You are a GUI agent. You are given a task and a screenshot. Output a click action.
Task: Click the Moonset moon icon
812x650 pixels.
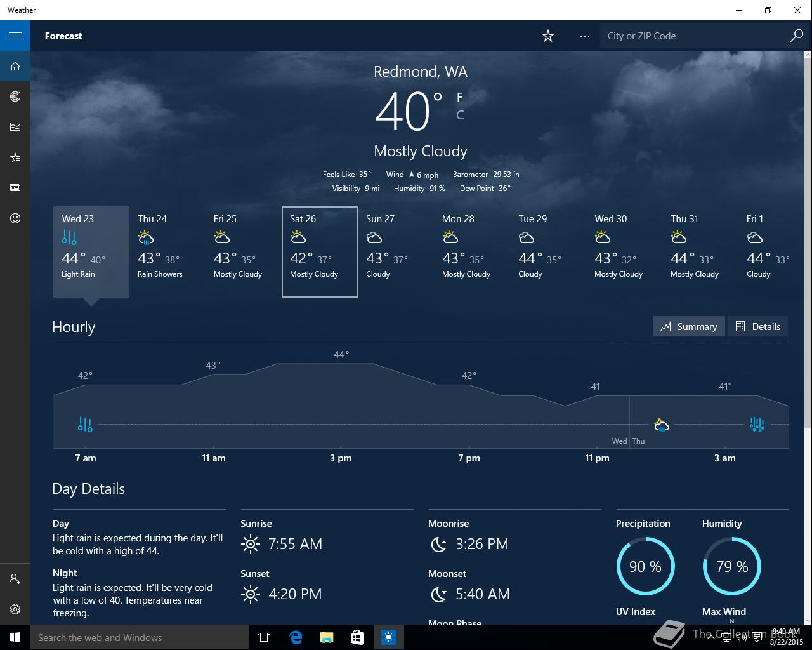coord(438,594)
